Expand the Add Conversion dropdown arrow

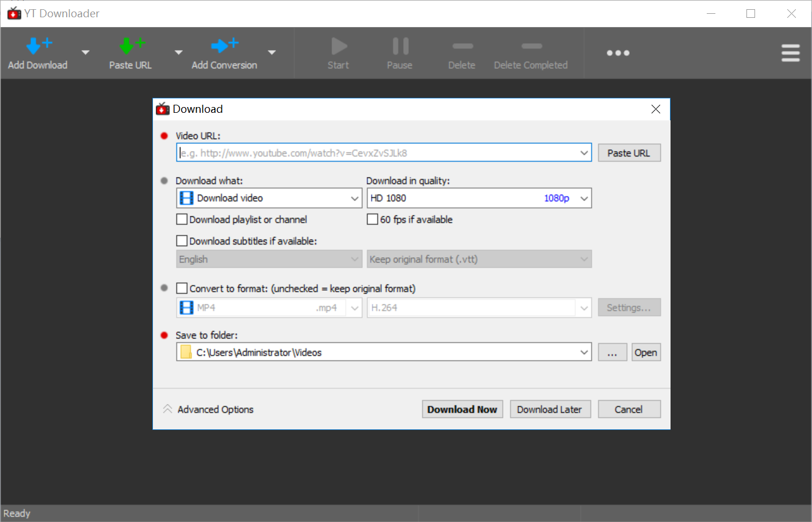tap(272, 52)
